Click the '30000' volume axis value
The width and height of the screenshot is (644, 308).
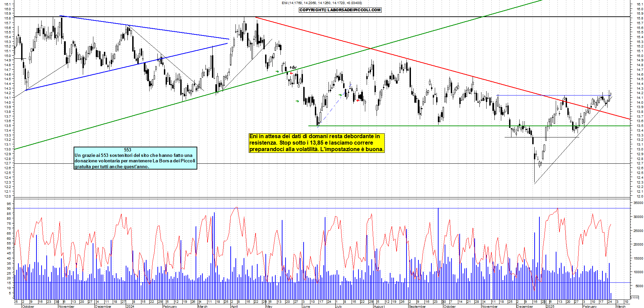[x=638, y=217]
